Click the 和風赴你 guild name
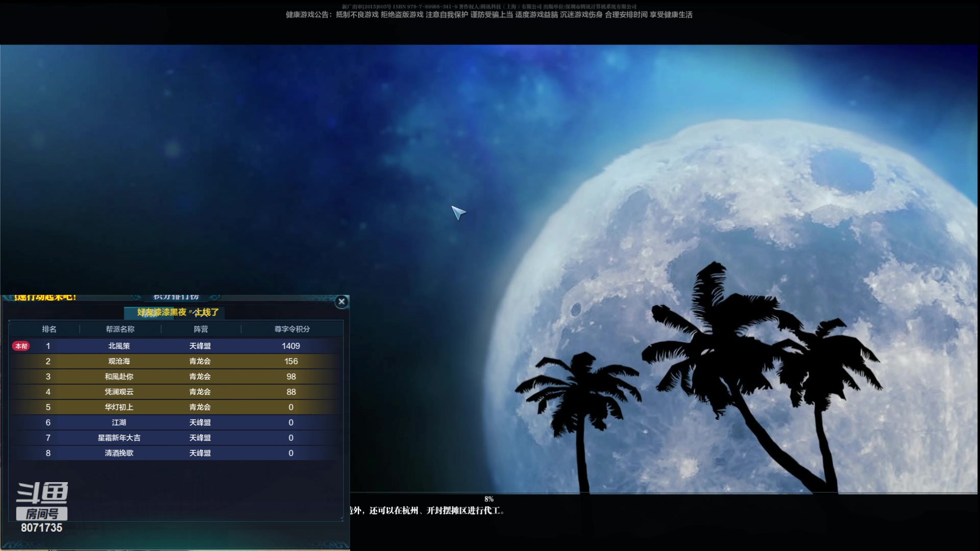 point(119,377)
